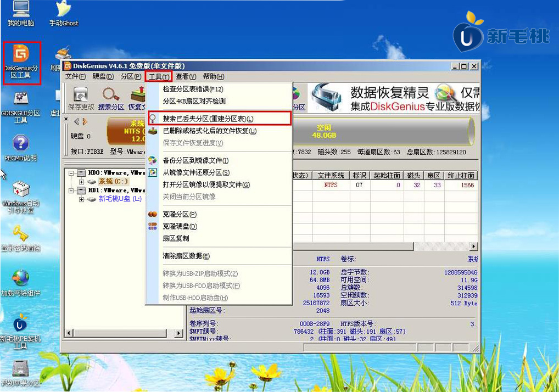The height and width of the screenshot is (392, 559).
Task: Click the 恢复文件 toolbar icon
Action: [137, 98]
